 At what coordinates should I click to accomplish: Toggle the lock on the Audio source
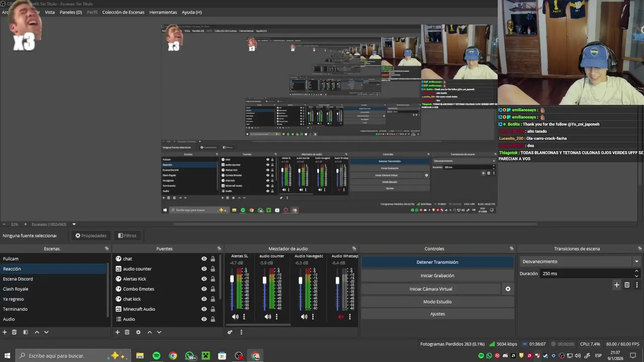pyautogui.click(x=213, y=319)
